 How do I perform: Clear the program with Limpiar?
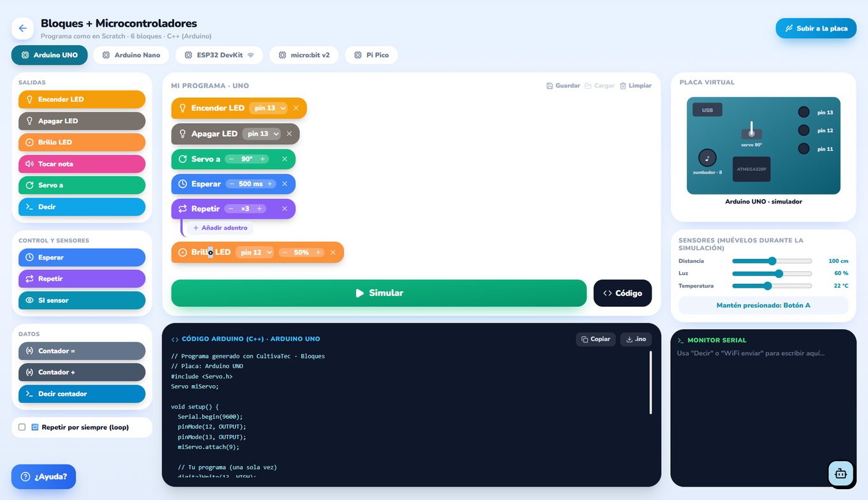(636, 85)
